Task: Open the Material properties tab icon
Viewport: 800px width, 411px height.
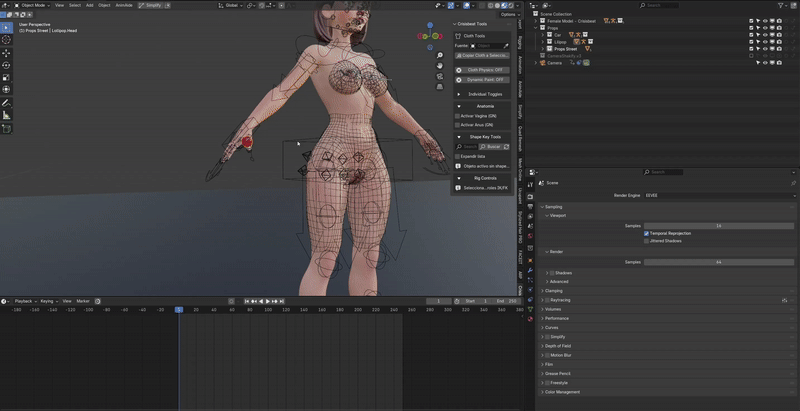Action: [x=530, y=319]
